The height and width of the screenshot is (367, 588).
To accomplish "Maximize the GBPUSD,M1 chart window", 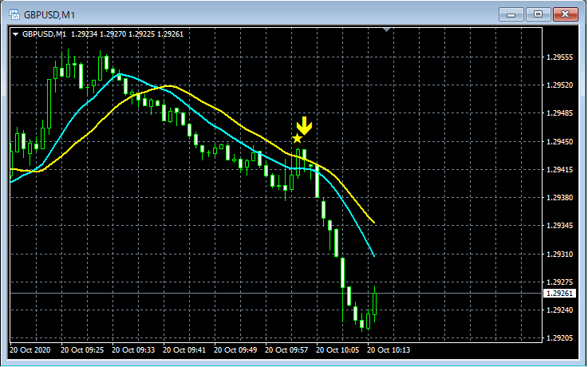I will 538,14.
